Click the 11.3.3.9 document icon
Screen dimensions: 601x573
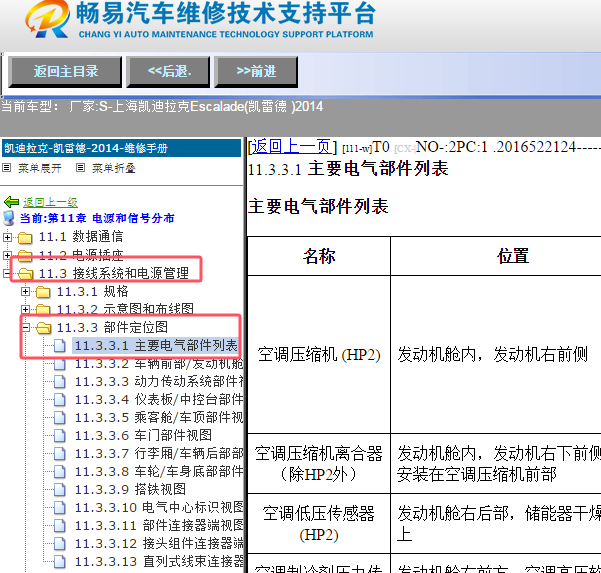point(59,489)
